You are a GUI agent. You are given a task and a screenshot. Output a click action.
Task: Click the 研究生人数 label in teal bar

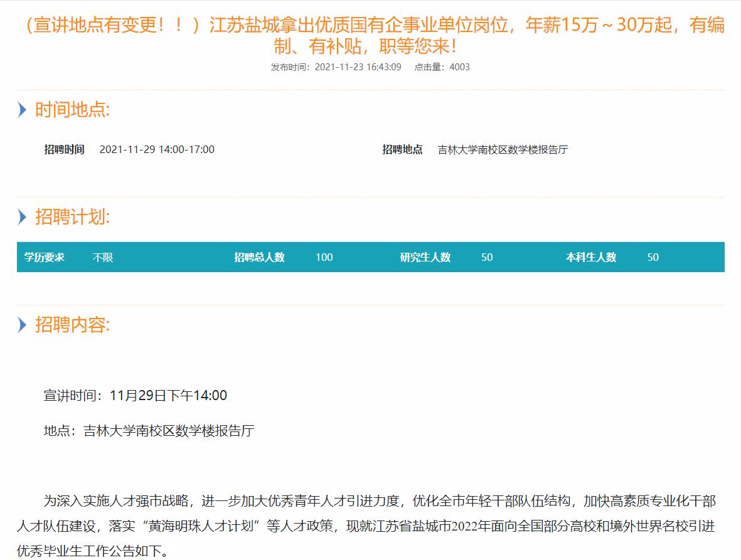(x=425, y=257)
